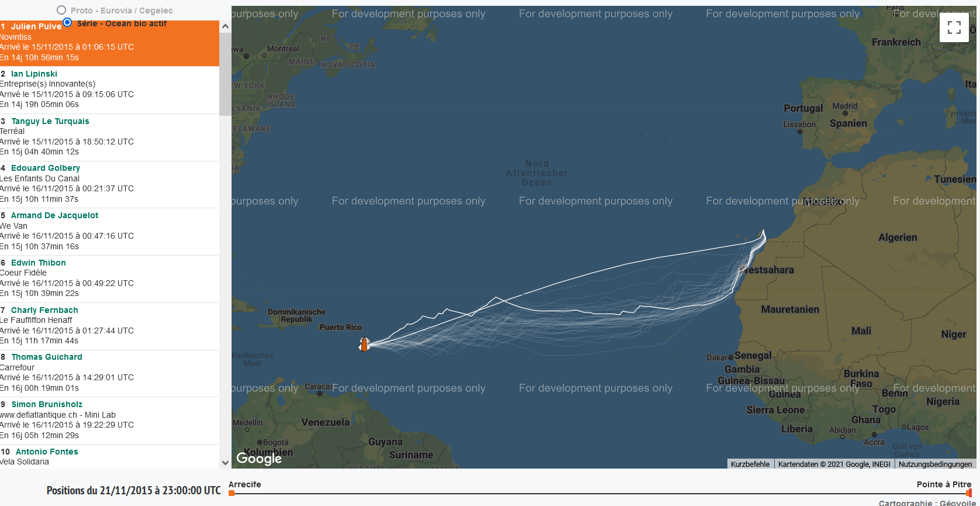
Task: Select skipper Charly Fernbach
Action: 44,310
